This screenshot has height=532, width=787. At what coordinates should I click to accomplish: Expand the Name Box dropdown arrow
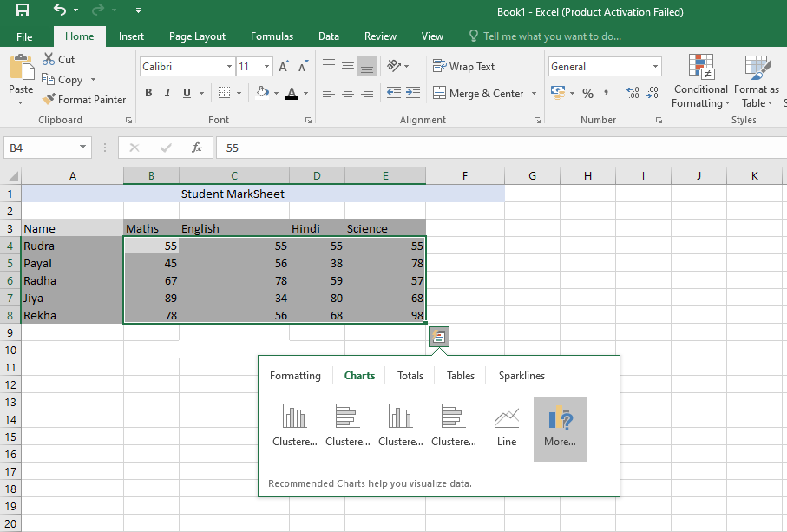point(83,148)
